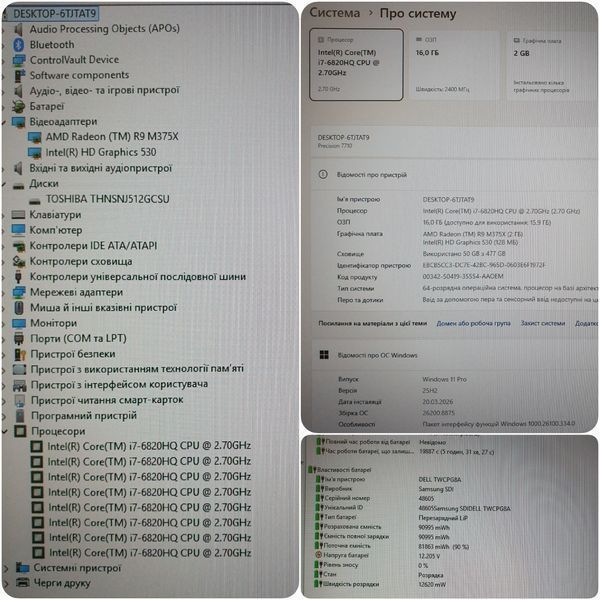Select the DESKTOP-6TJTAT9 root node

point(54,14)
